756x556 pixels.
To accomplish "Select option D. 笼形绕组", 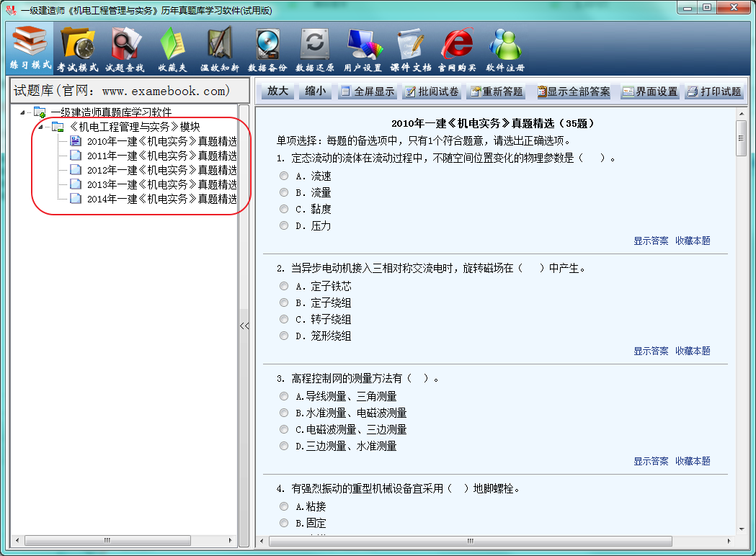I will coord(284,336).
